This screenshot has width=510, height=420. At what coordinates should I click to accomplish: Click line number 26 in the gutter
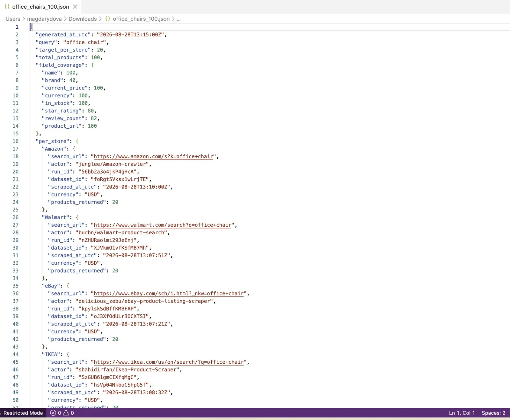(15, 217)
